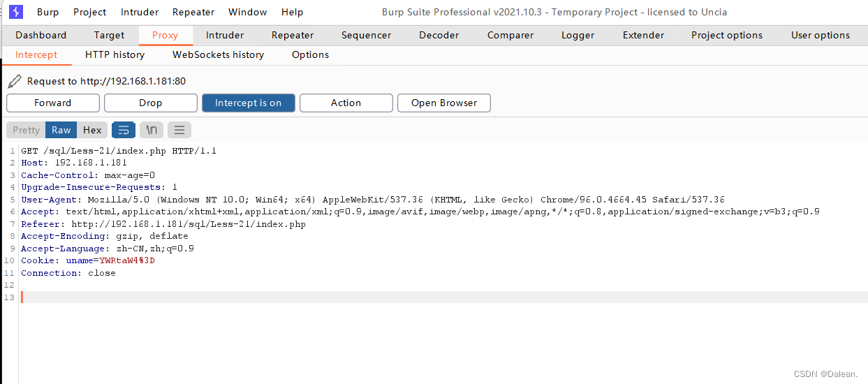Click the cookie value YWRtaW4%3D
The height and width of the screenshot is (384, 868).
pos(127,260)
